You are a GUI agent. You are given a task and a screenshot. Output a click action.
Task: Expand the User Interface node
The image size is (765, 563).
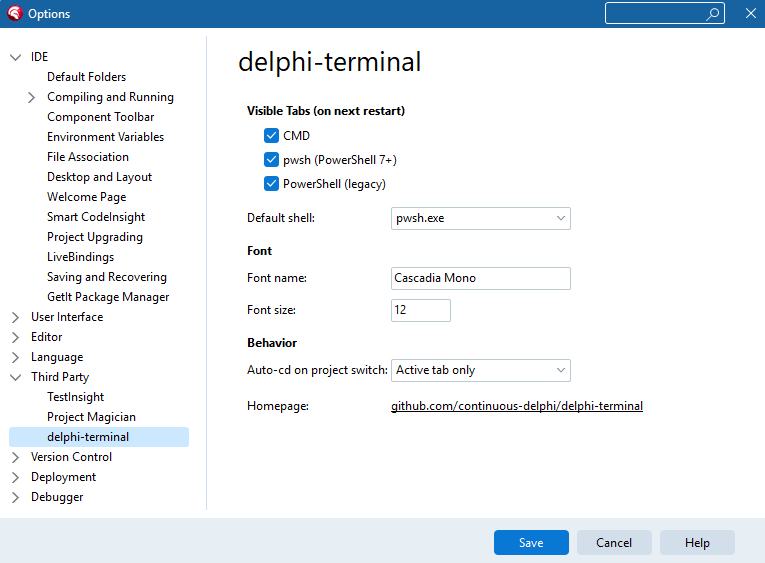16,318
